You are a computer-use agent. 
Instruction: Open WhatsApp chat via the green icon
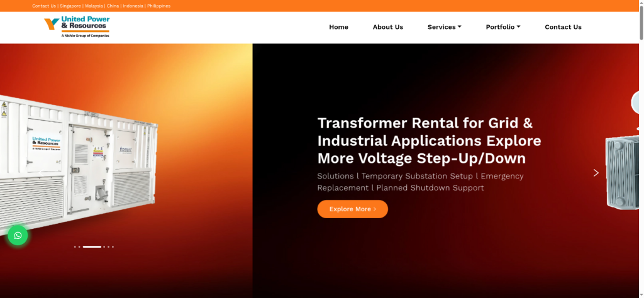pyautogui.click(x=18, y=235)
